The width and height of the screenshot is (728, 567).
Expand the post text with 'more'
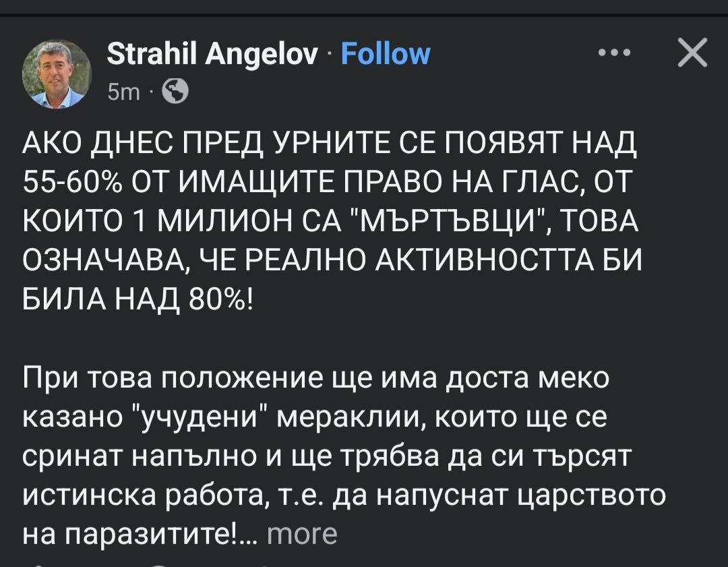[x=302, y=534]
